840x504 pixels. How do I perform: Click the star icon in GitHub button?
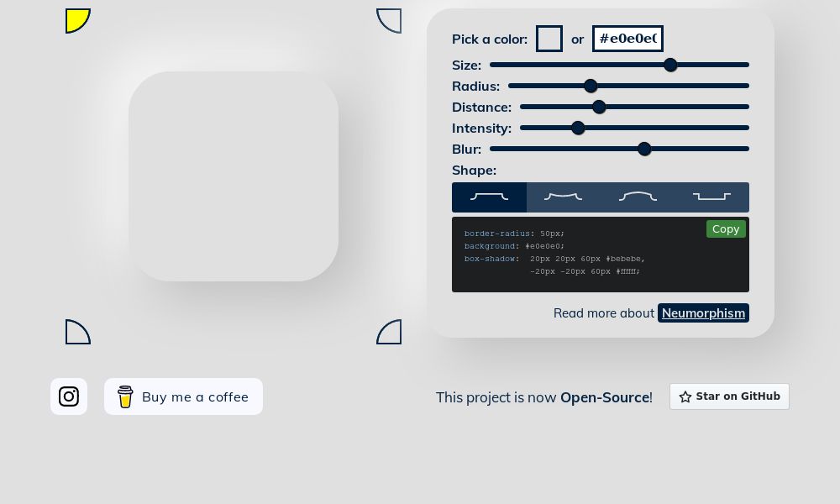pyautogui.click(x=685, y=396)
